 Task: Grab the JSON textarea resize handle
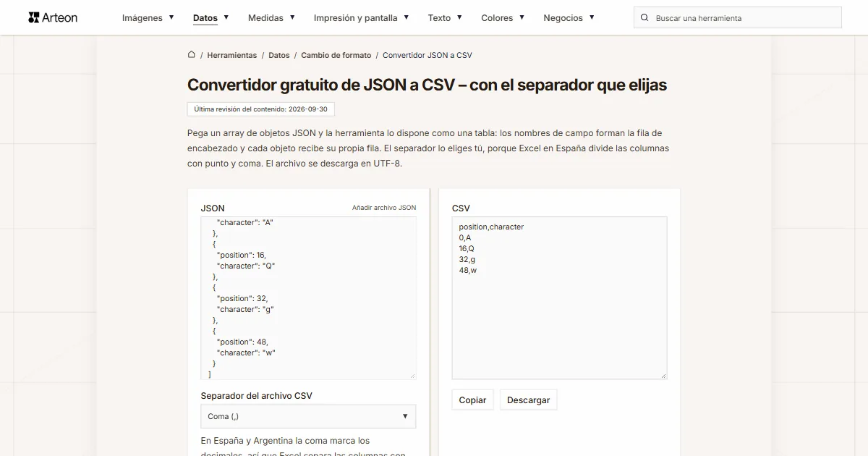pos(412,375)
